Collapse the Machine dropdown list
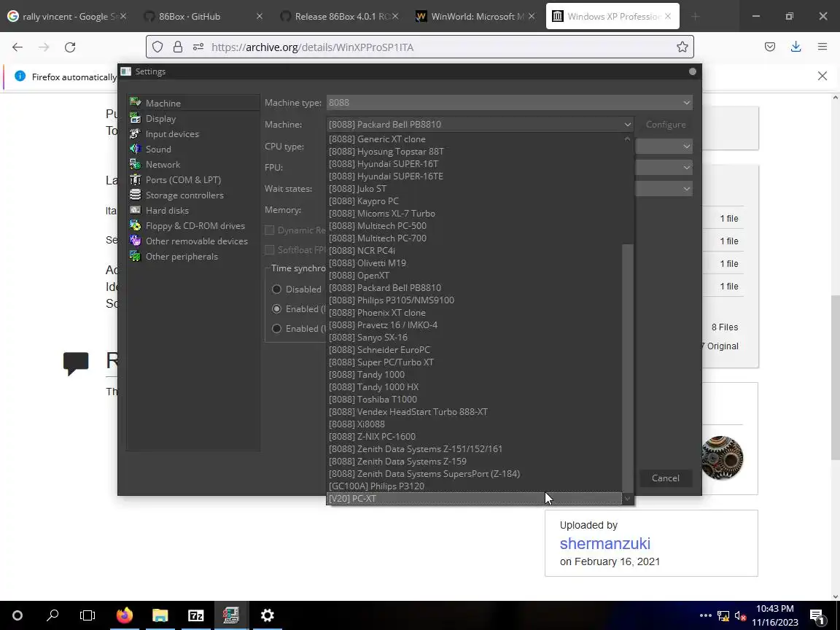 click(480, 124)
